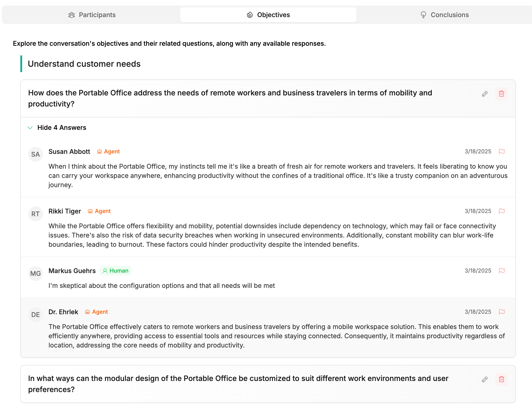The image size is (532, 408).
Task: Flag Markus Guehrs' answer
Action: [502, 271]
